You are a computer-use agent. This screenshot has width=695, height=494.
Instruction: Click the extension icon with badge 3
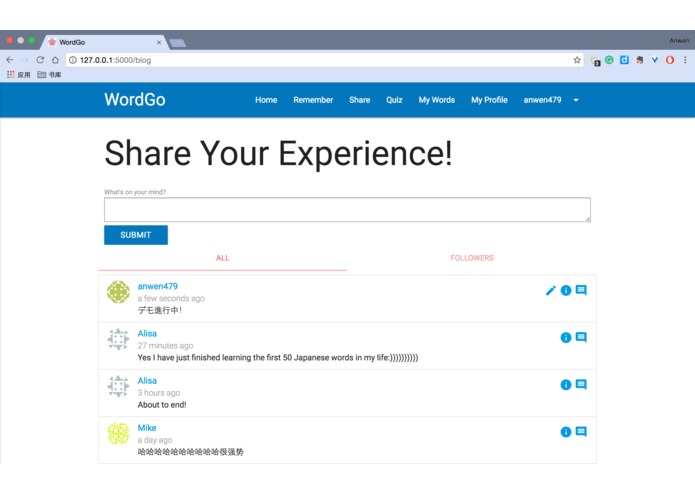tap(595, 61)
